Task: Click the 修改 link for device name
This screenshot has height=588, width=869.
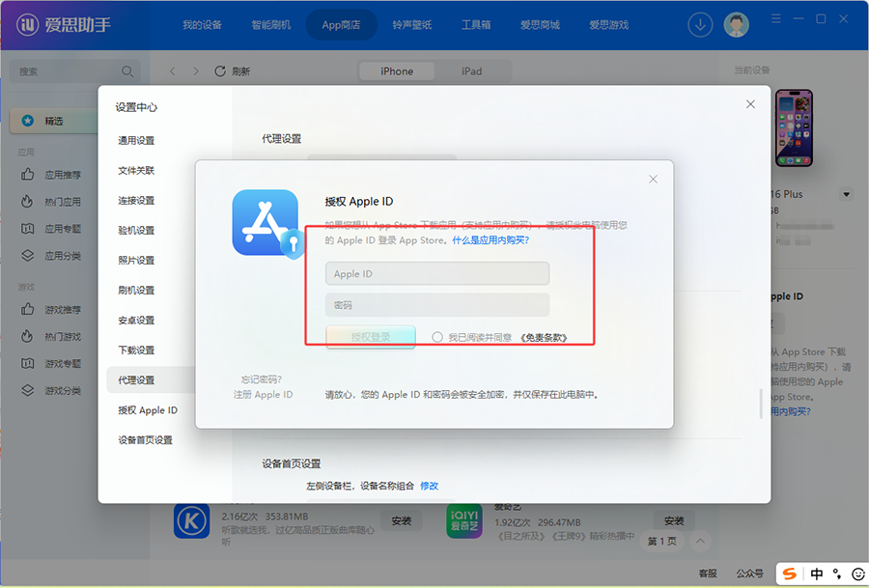Action: [x=430, y=486]
